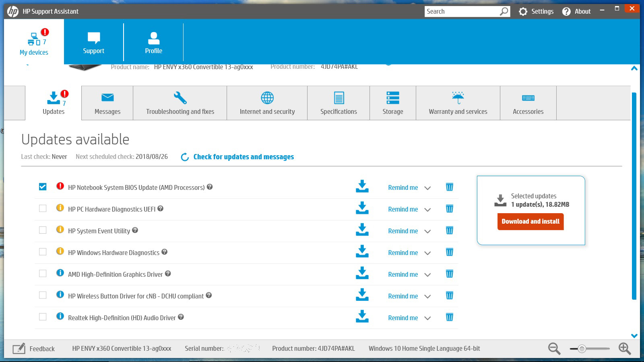Check Realtek High-Definition Audio Driver
The height and width of the screenshot is (362, 644).
pos(43,317)
